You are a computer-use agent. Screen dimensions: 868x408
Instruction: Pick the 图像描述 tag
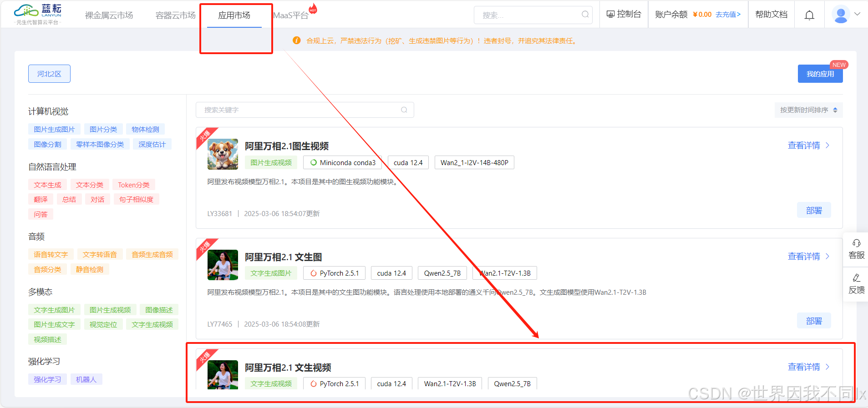pos(159,310)
